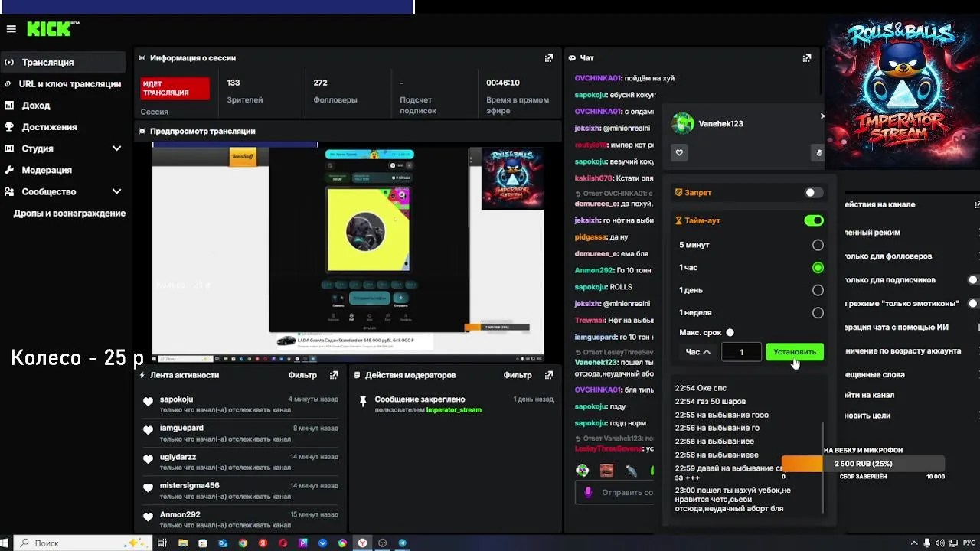
Task: Click the pin icon beside Сообщение закреплено
Action: [363, 401]
